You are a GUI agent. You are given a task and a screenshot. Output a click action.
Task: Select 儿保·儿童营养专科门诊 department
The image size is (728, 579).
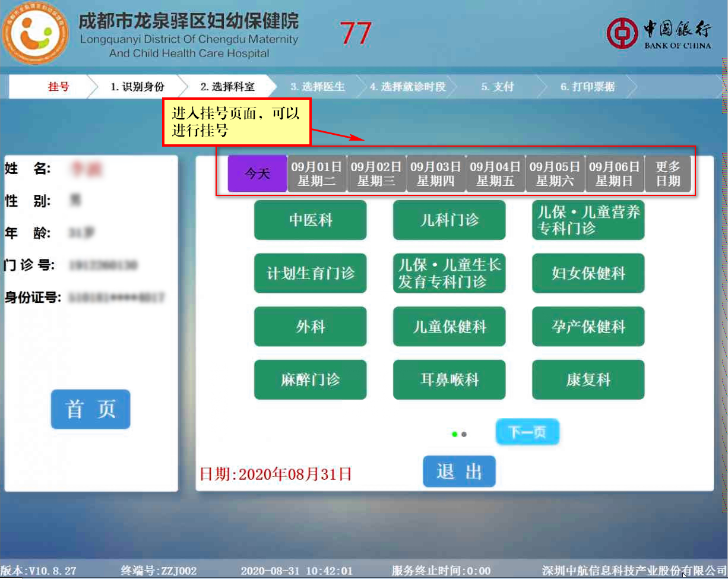point(588,220)
